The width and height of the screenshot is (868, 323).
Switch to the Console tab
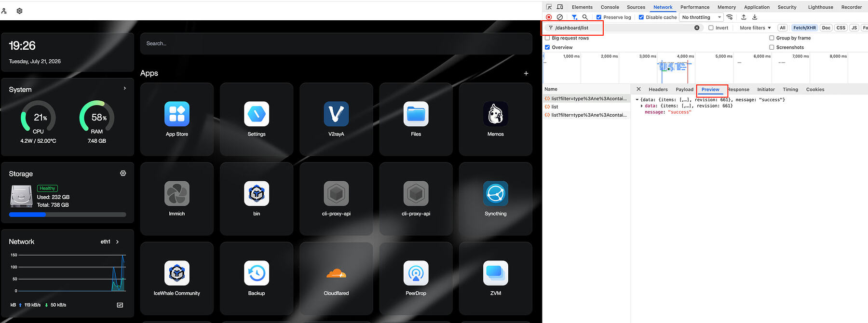pos(610,7)
